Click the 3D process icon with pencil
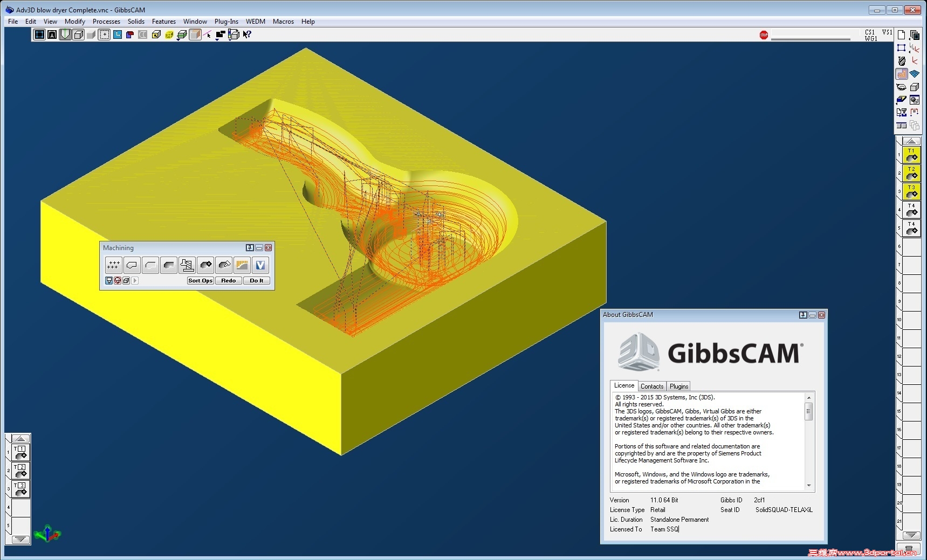The image size is (927, 560). coord(223,265)
